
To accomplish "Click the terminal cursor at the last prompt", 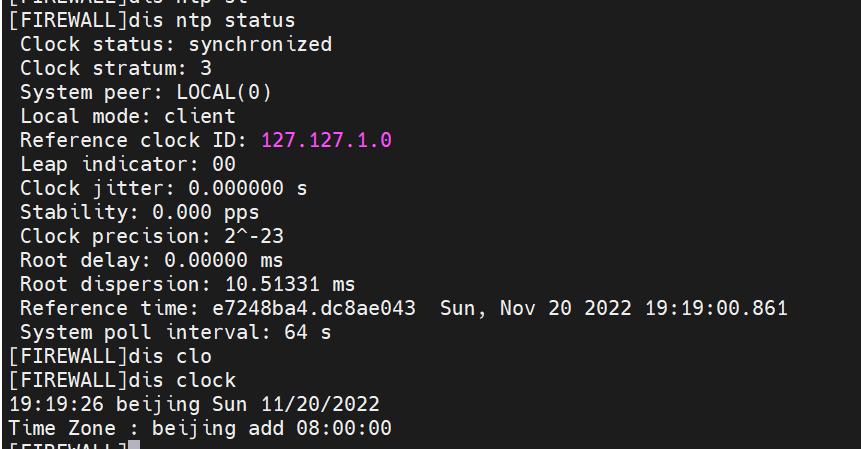I will coord(134,445).
